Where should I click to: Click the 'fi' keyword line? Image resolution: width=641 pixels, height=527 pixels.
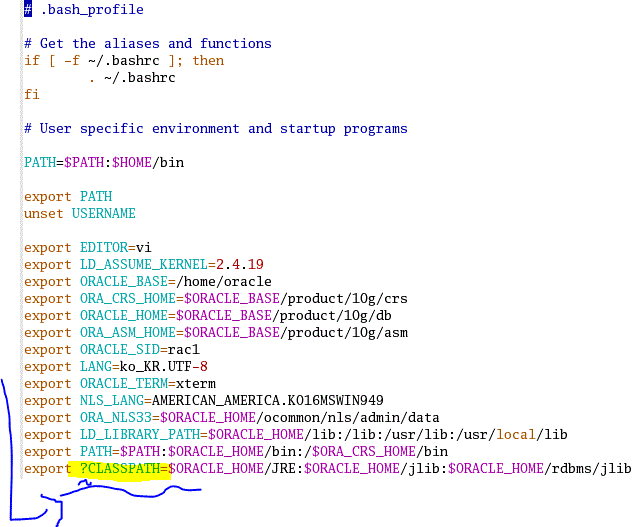31,94
